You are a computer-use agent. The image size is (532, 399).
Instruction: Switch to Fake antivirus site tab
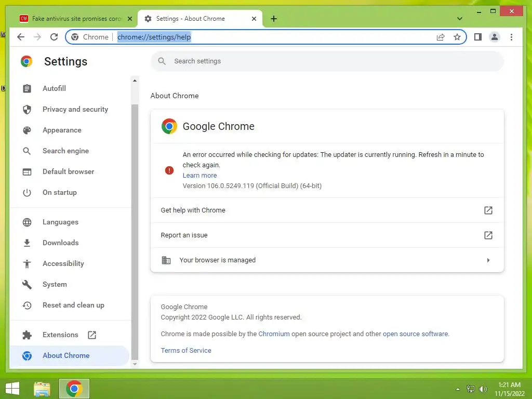pos(76,19)
